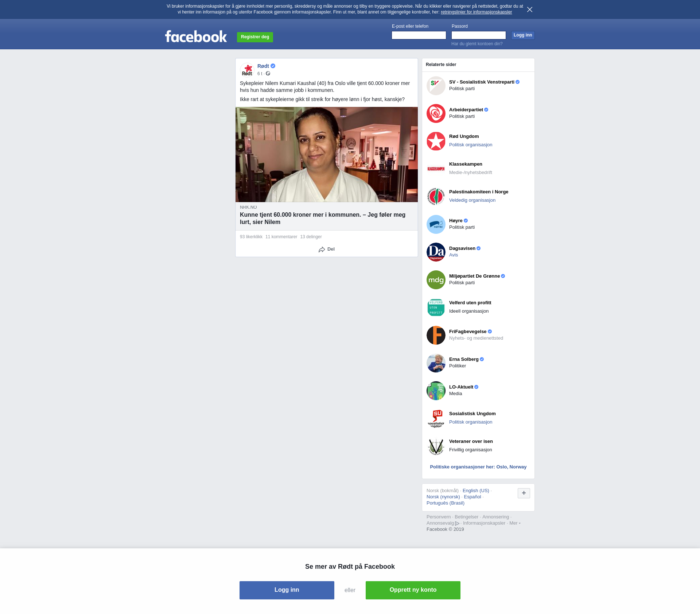Click the NRK.NO source label
The height and width of the screenshot is (614, 700).
point(248,207)
